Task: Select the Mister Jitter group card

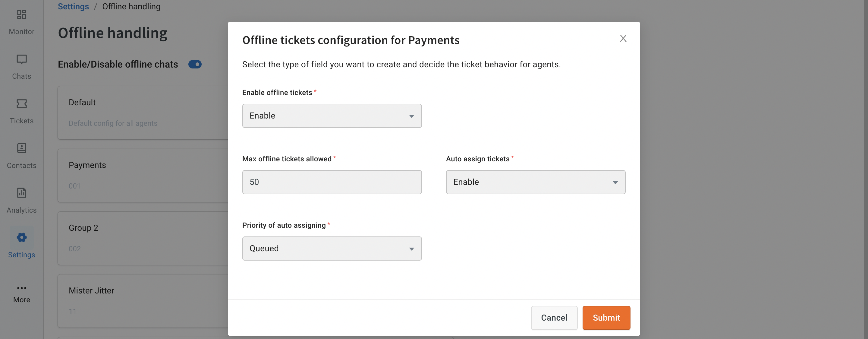Action: 143,301
